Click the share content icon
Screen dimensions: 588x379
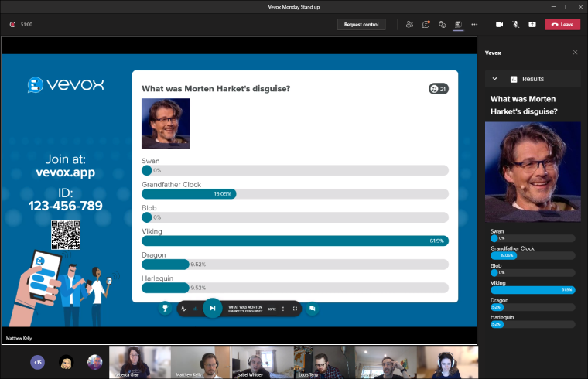[x=532, y=24]
